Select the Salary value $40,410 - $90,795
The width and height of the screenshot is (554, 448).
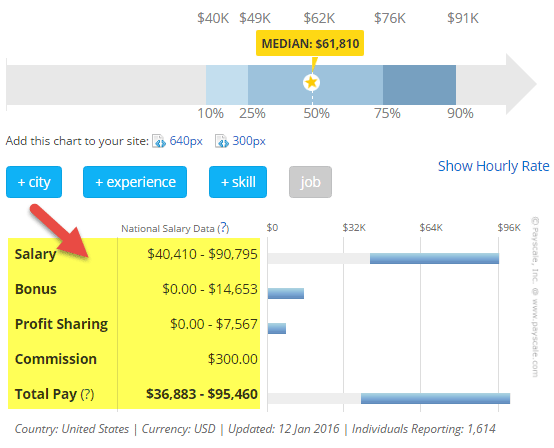click(202, 254)
